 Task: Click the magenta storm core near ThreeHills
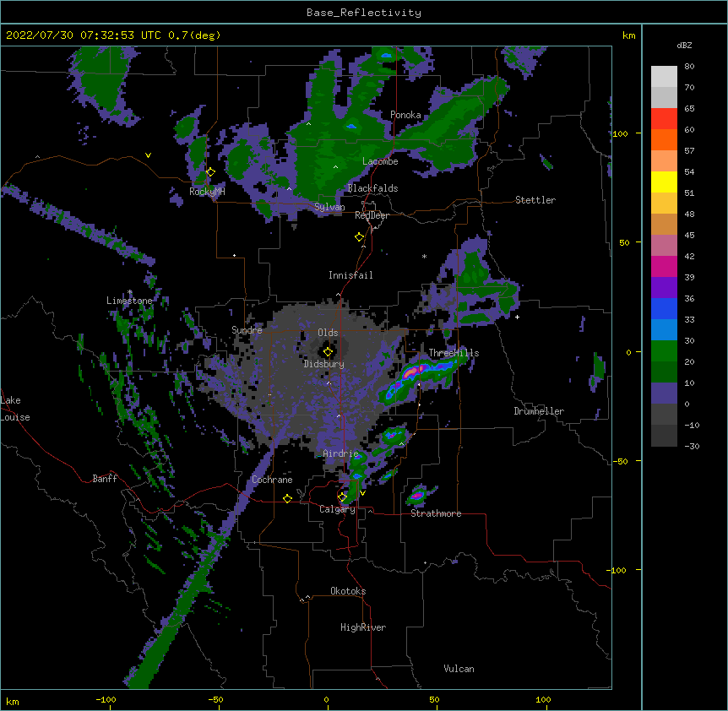point(413,372)
